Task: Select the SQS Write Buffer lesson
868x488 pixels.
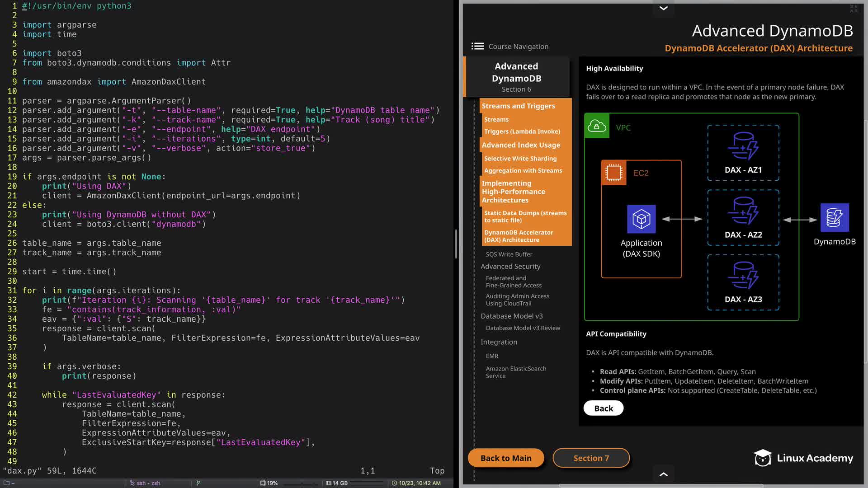Action: click(x=509, y=254)
